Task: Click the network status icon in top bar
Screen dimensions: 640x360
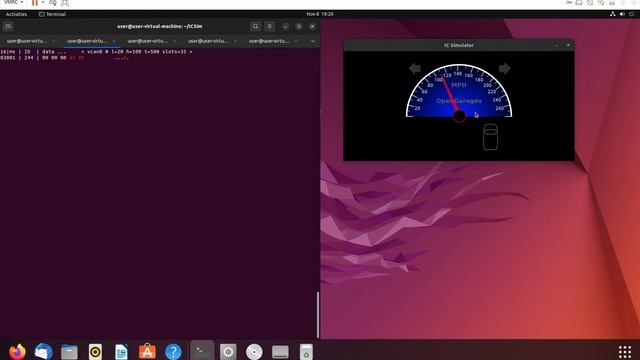Action: pyautogui.click(x=613, y=14)
